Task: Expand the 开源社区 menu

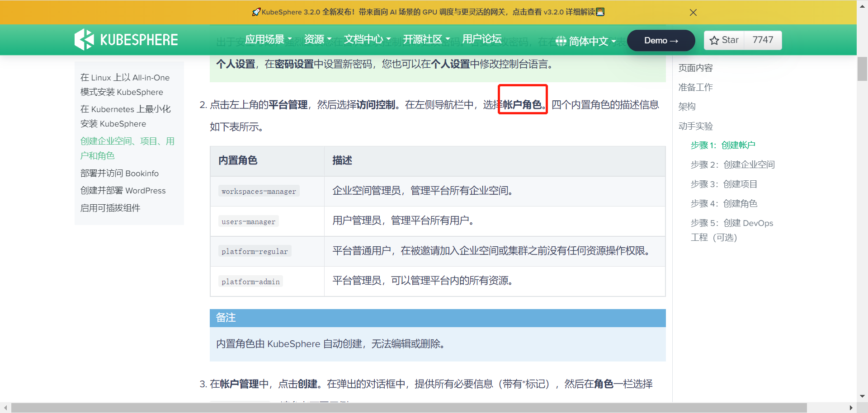Action: 426,39
